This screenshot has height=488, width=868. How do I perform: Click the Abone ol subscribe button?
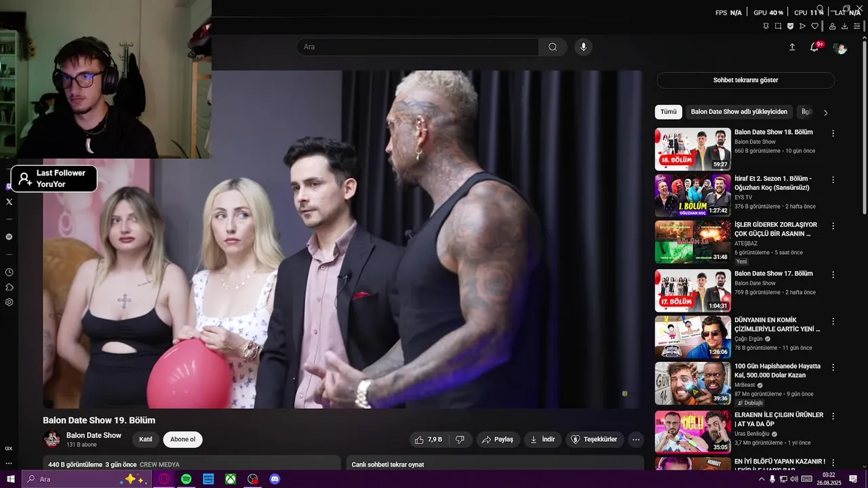click(x=182, y=439)
